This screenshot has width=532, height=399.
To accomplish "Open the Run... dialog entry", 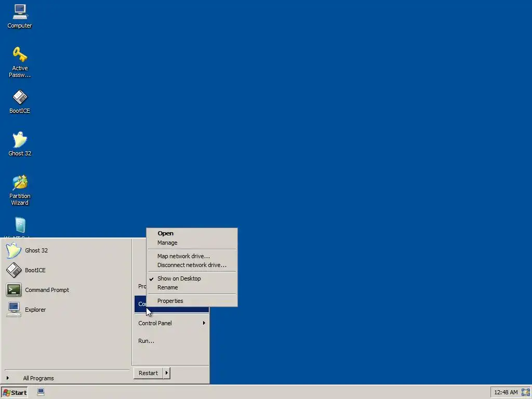I will tap(171, 341).
